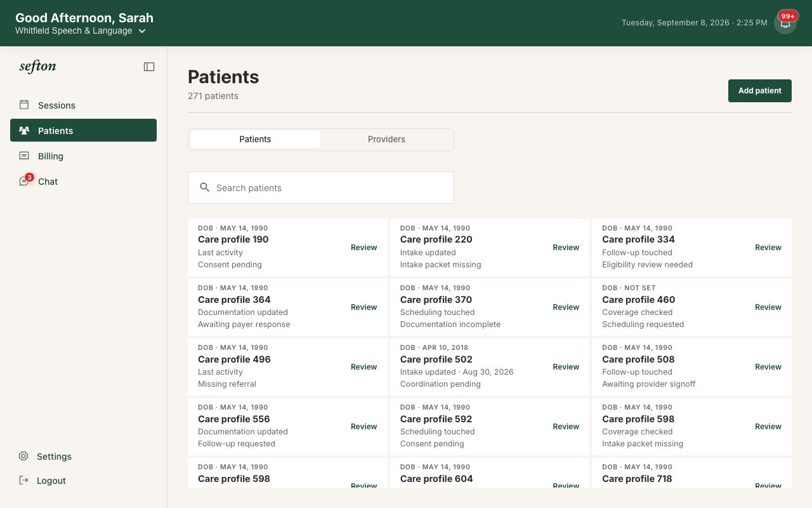Click the DOB · APR 10, 2018 label

435,347
